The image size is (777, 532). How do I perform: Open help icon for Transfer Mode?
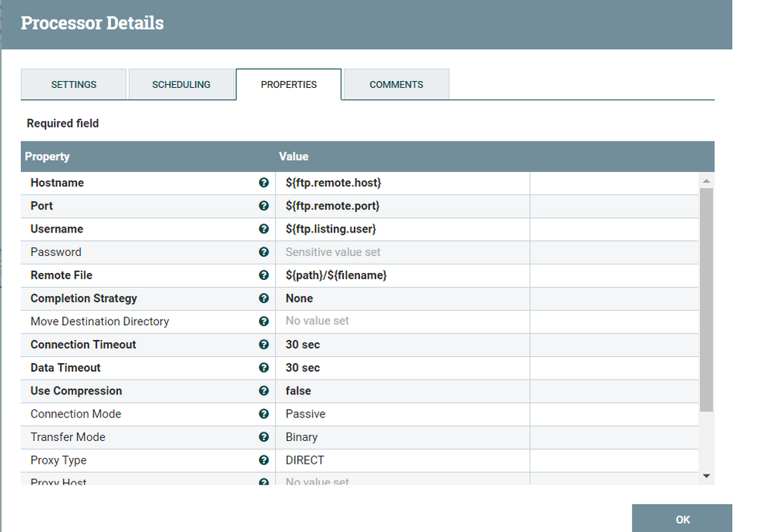pos(264,437)
